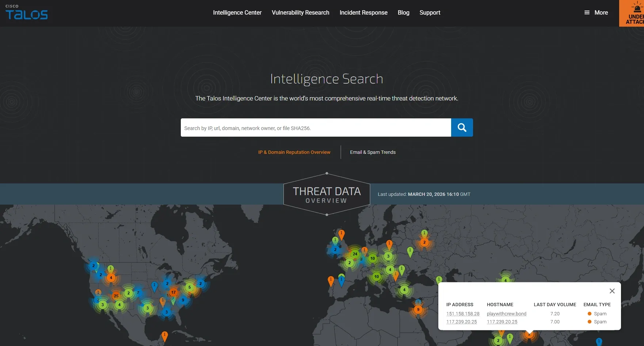The width and height of the screenshot is (644, 346).
Task: Open the More hamburger menu
Action: 596,13
